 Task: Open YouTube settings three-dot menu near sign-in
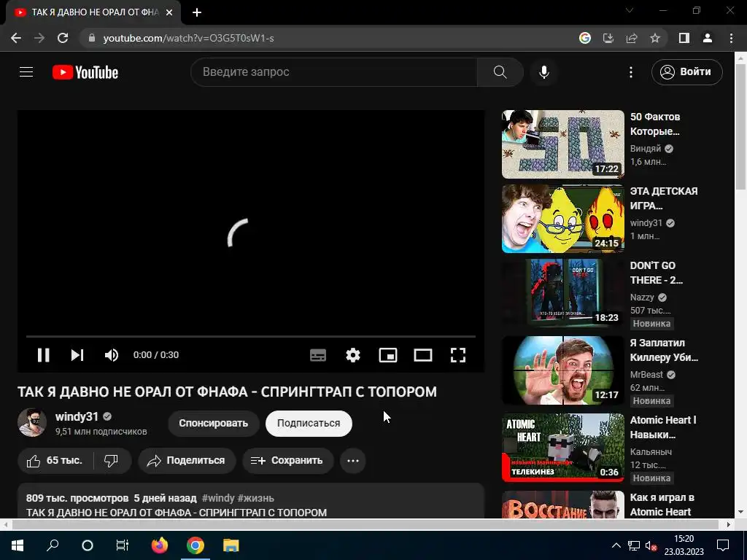631,72
